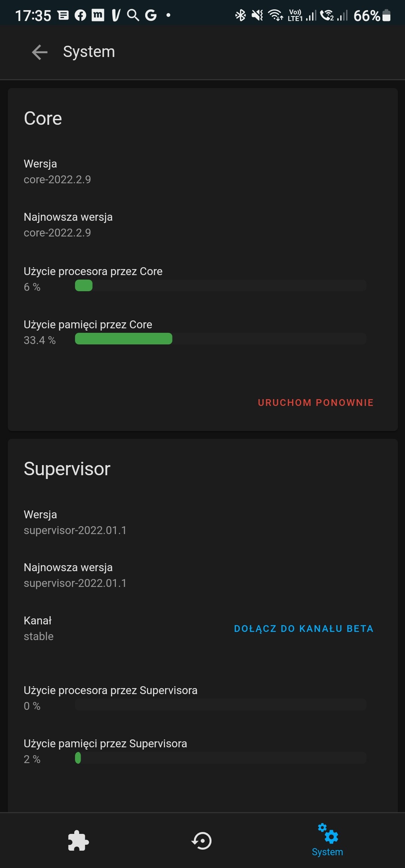Tap the Kanał stable channel entry

(39, 629)
